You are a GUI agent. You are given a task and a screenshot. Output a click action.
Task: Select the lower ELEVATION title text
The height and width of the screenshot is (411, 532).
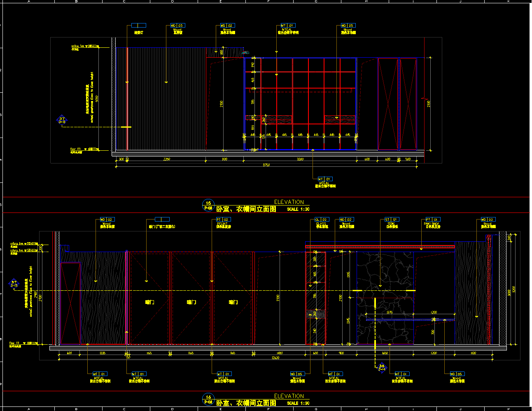click(289, 396)
